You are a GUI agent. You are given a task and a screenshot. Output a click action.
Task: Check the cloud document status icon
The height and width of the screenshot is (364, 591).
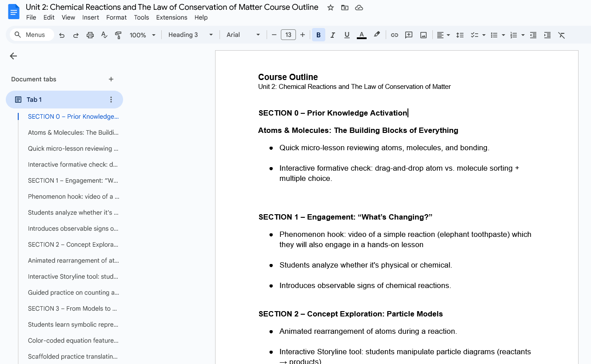pyautogui.click(x=359, y=8)
